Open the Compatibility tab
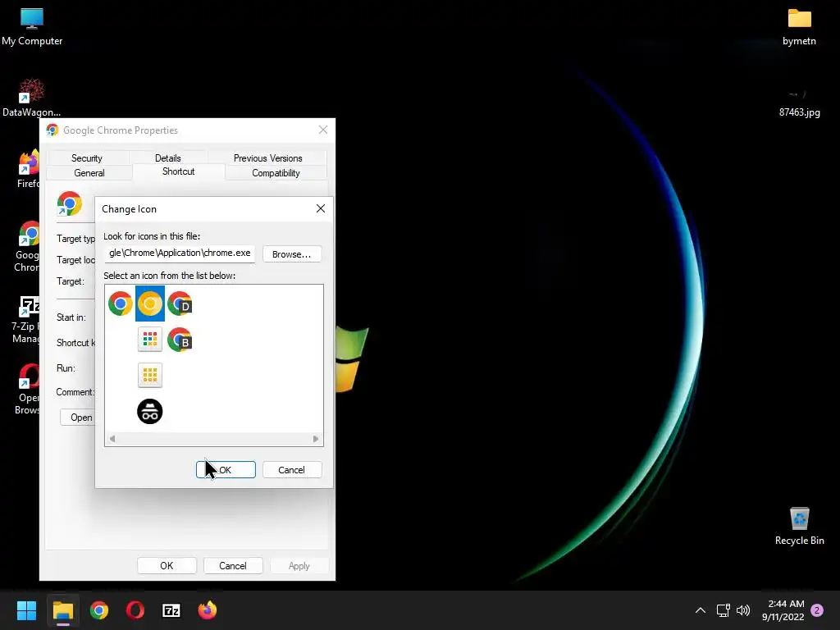Image resolution: width=840 pixels, height=630 pixels. coord(276,173)
